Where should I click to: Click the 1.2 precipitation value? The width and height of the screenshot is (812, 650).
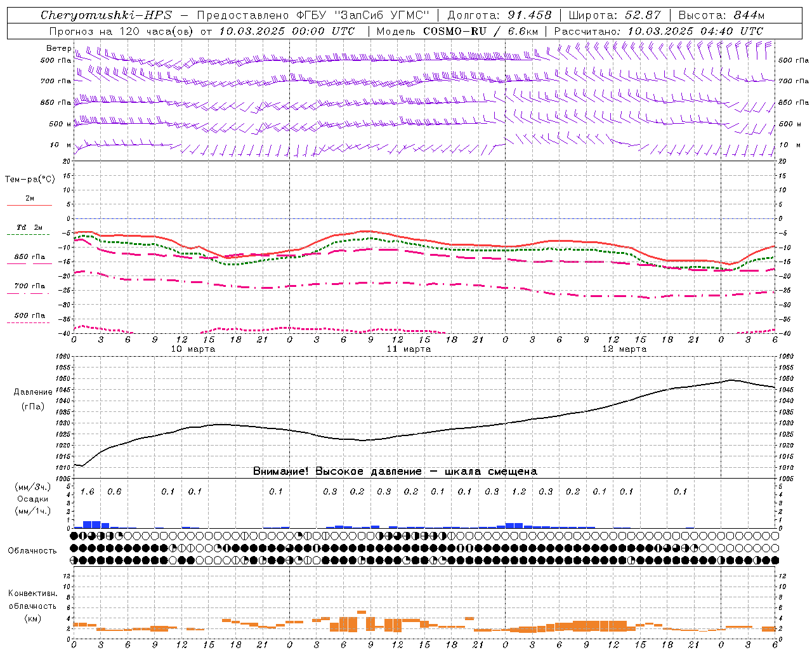click(x=518, y=491)
